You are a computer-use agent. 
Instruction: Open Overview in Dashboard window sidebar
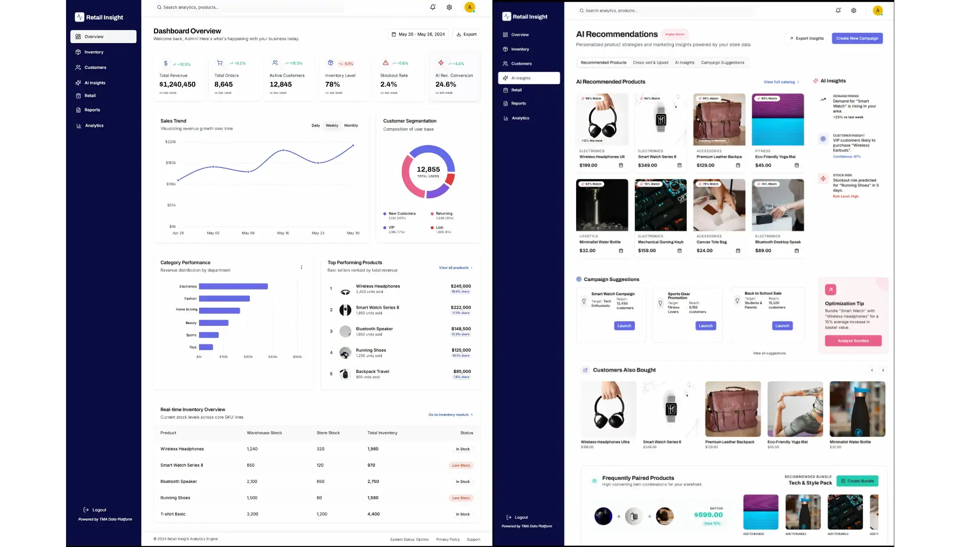(x=103, y=36)
